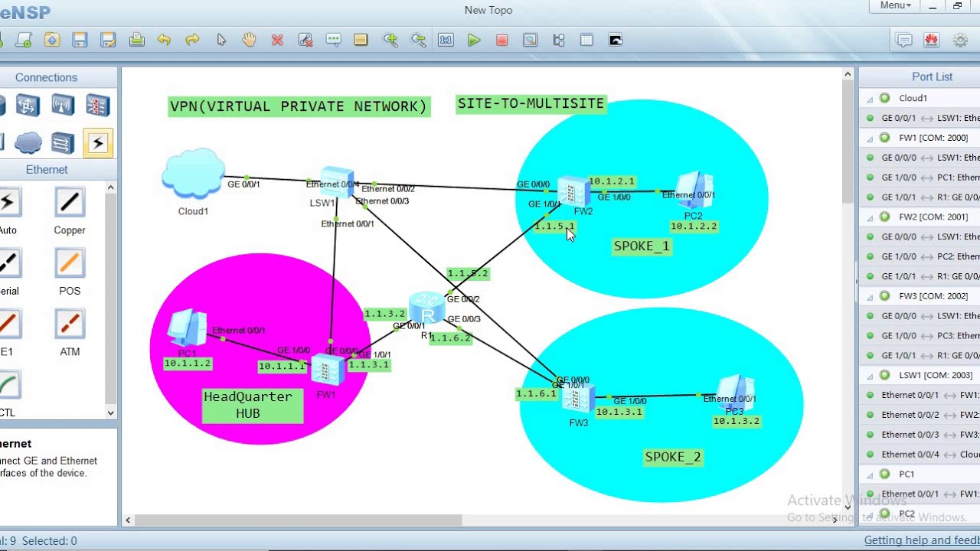The image size is (980, 551).
Task: Click the data capture icon in toolbar
Action: pos(530,40)
